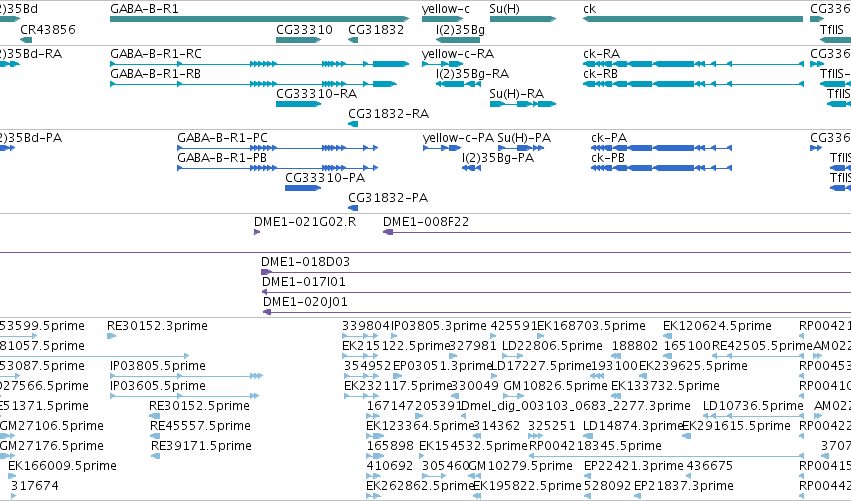This screenshot has width=851, height=501.
Task: Click the ck-RA transcript label
Action: 601,54
